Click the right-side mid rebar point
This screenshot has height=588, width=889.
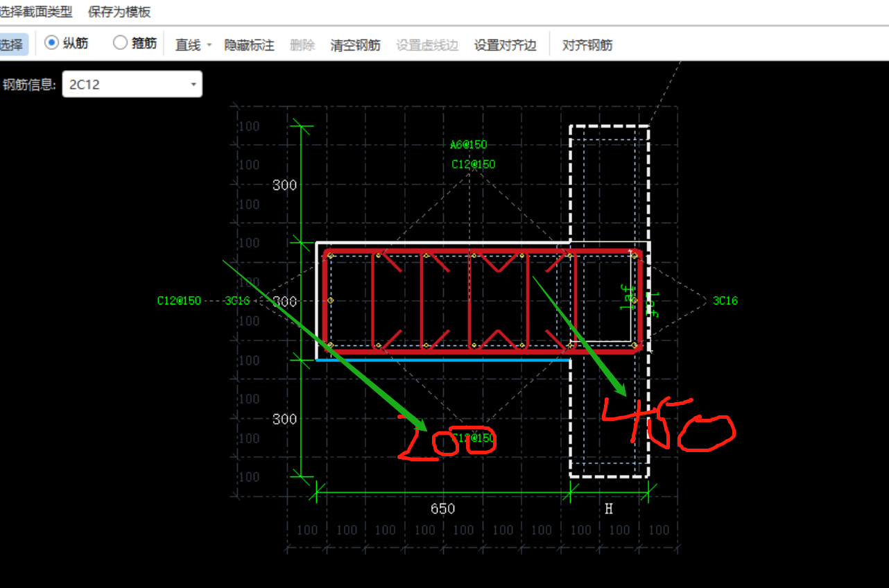pyautogui.click(x=634, y=300)
